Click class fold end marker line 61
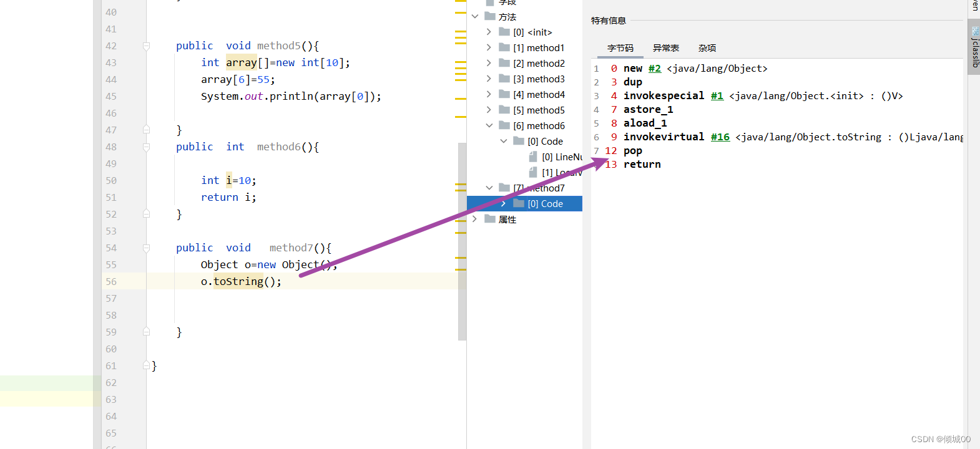Viewport: 980px width, 449px height. click(146, 365)
